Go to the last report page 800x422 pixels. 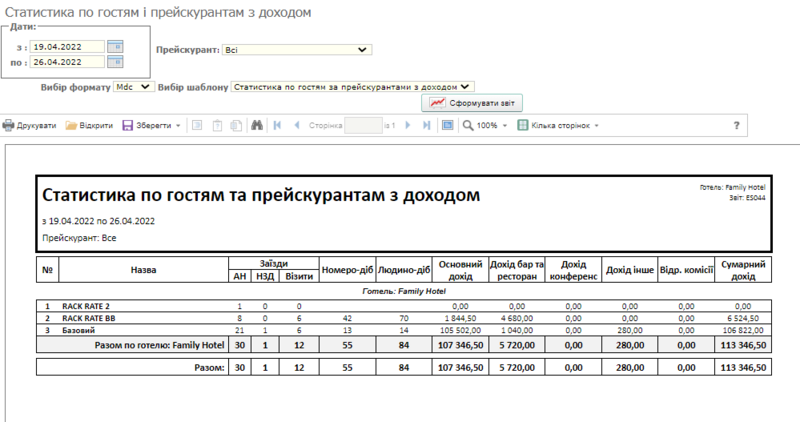click(x=427, y=126)
